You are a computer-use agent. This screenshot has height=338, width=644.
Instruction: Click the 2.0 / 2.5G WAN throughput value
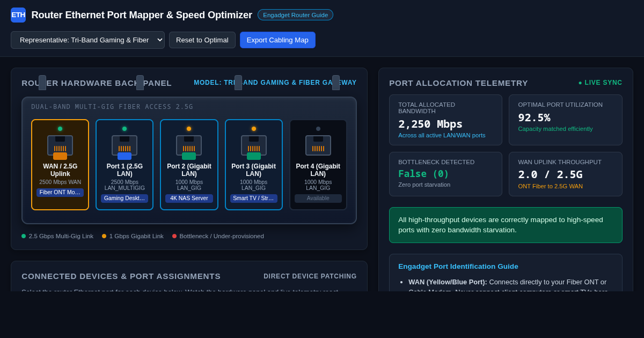click(550, 174)
